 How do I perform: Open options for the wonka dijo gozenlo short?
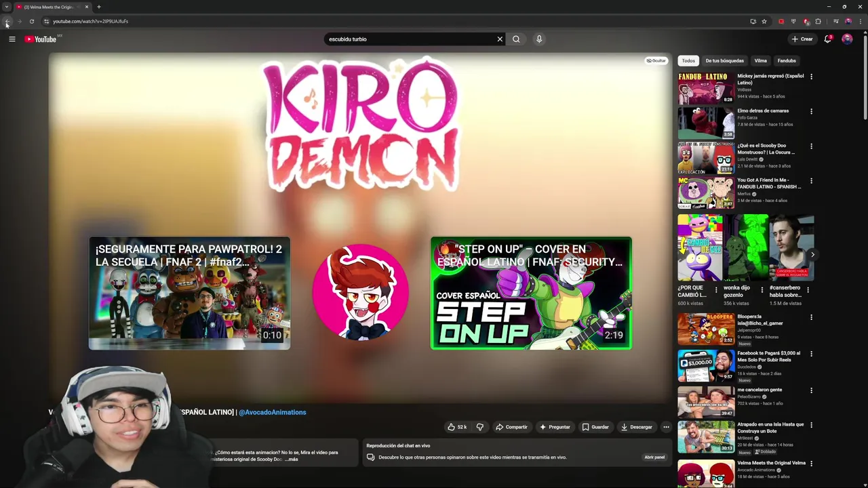coord(762,290)
